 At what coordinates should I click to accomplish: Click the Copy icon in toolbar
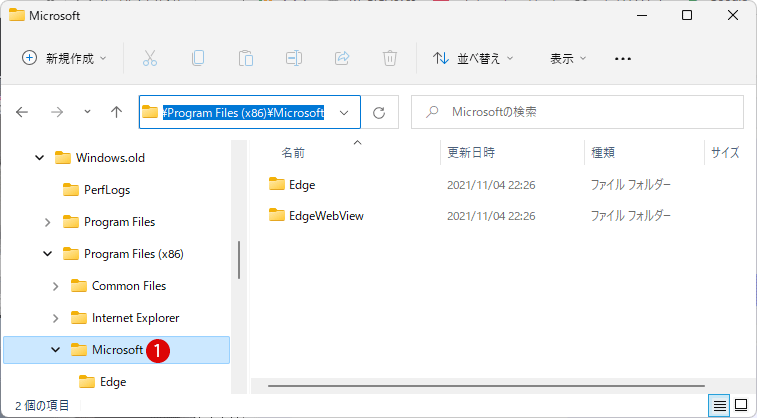(x=198, y=58)
